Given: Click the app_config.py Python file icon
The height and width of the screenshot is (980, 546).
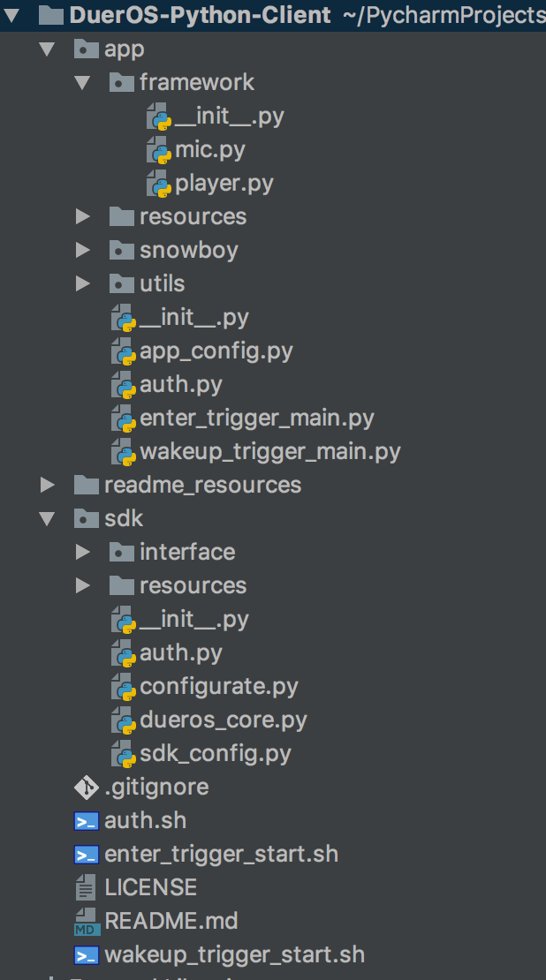Looking at the screenshot, I should click(x=124, y=352).
